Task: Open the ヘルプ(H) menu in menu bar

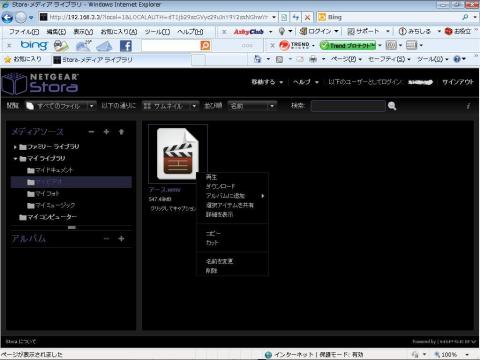Action: tap(190, 32)
